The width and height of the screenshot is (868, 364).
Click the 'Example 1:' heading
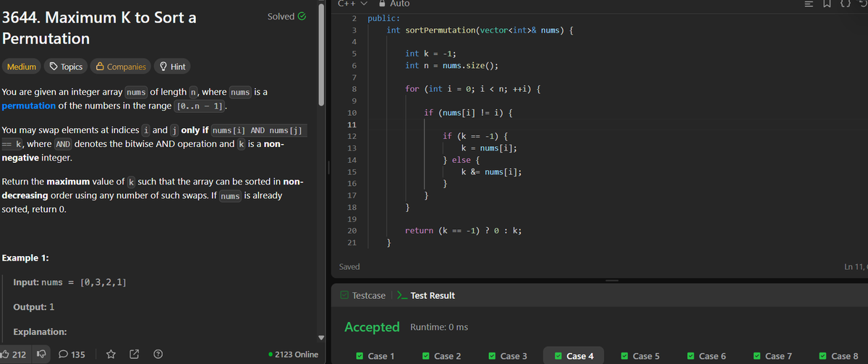click(26, 258)
